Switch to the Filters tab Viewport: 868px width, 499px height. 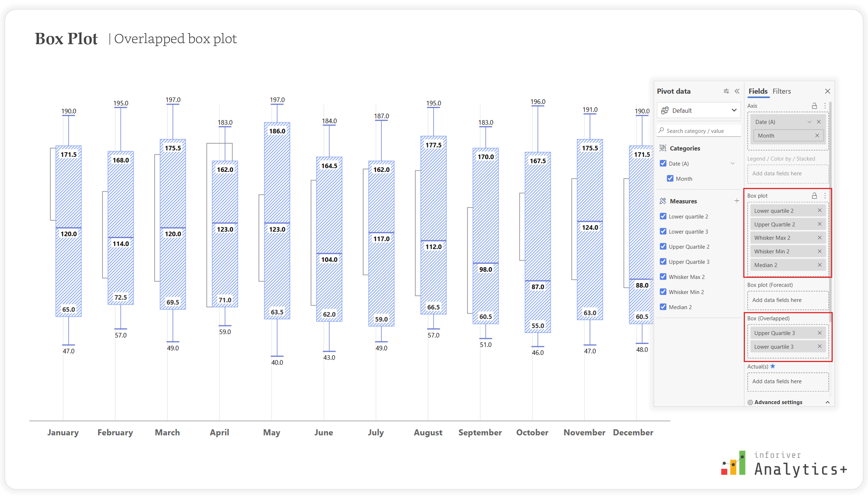tap(781, 91)
